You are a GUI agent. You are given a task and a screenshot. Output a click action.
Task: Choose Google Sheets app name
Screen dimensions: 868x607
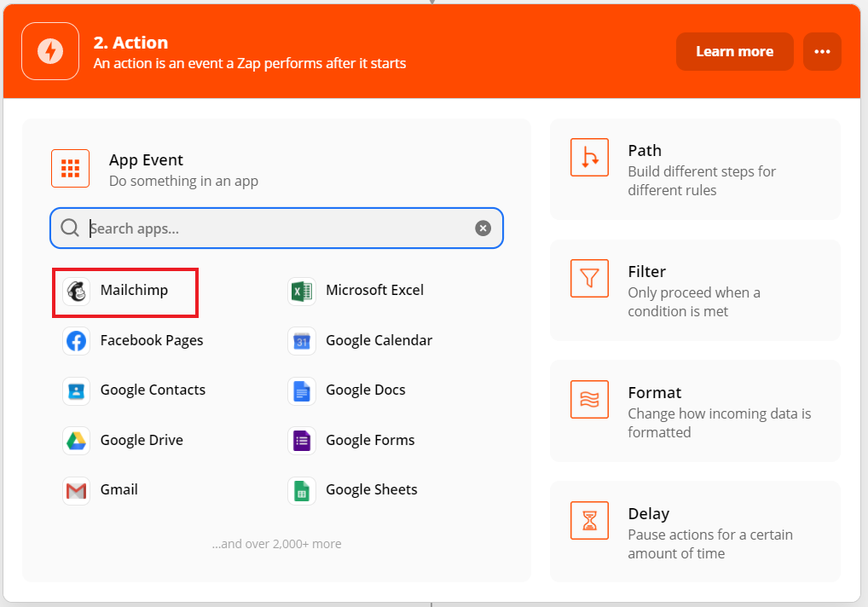372,489
